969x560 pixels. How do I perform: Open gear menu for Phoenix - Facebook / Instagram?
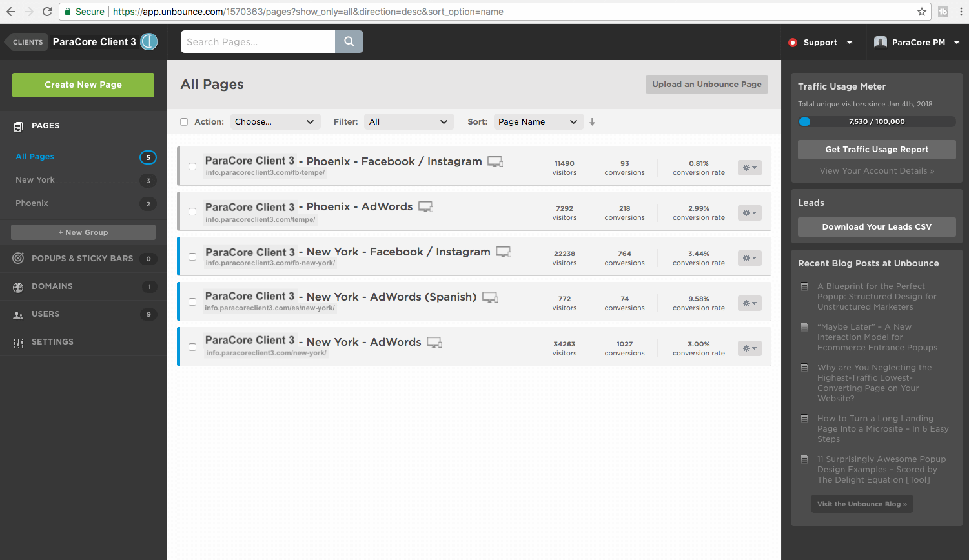[750, 168]
